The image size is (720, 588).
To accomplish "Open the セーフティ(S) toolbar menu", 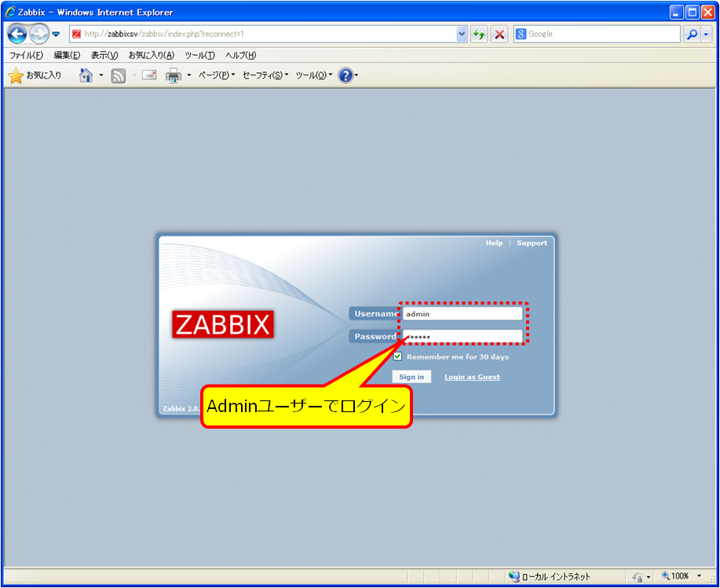I will [265, 75].
